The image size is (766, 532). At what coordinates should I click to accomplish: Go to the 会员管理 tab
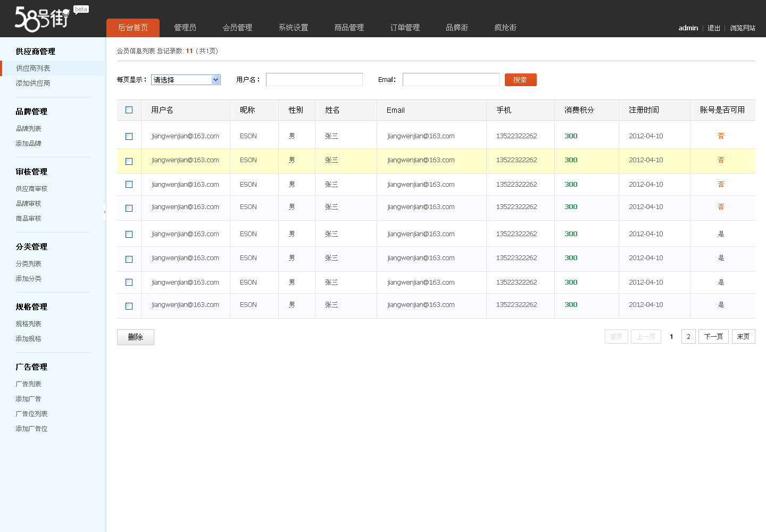(237, 28)
